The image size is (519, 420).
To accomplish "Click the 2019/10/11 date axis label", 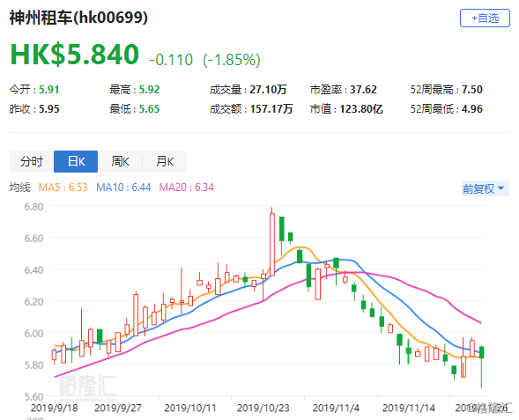I will click(x=190, y=408).
